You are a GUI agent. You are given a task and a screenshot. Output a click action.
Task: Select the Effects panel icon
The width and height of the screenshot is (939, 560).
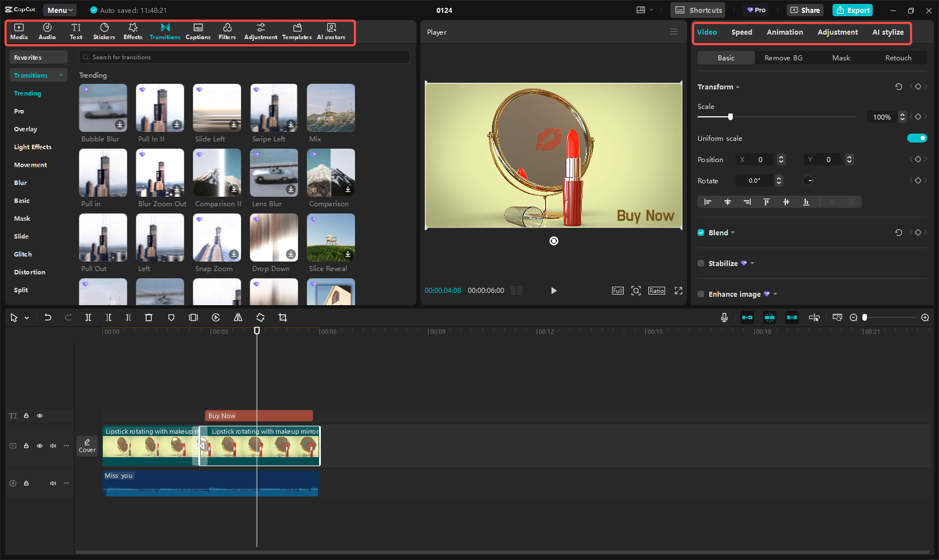pyautogui.click(x=132, y=31)
